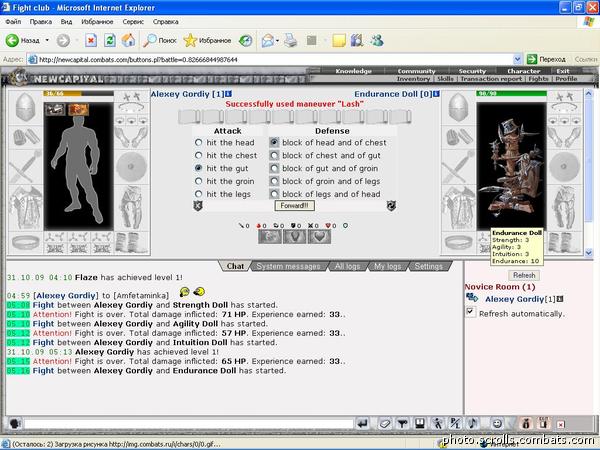The width and height of the screenshot is (600, 450).
Task: Select attack 'hit the gut'
Action: (198, 168)
